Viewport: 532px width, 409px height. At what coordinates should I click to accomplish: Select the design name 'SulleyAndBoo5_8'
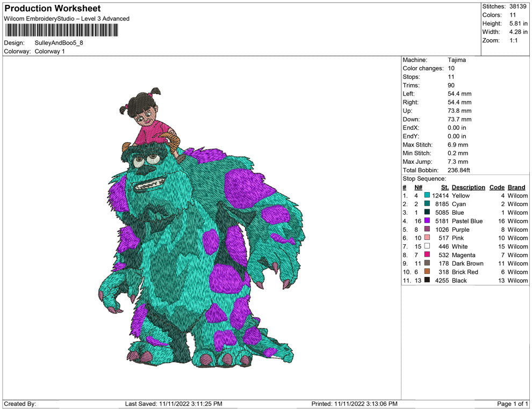pos(59,43)
